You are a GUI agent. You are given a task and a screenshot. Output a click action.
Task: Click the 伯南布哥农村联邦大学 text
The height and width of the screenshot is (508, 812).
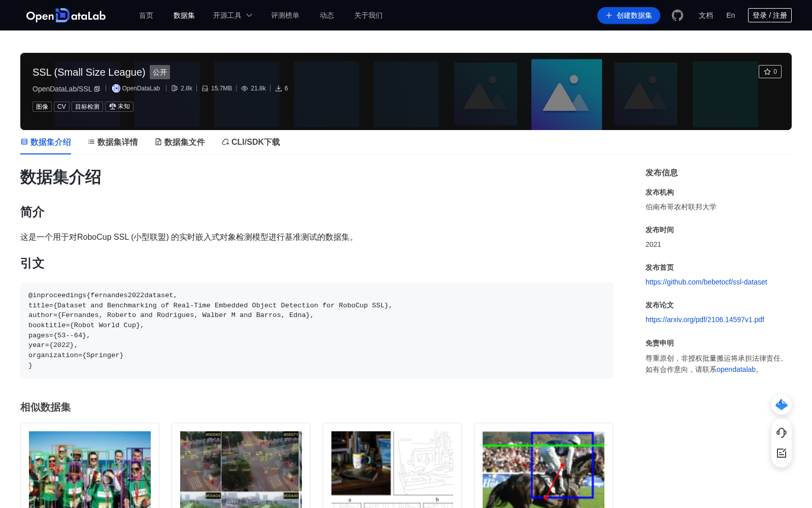click(x=681, y=207)
